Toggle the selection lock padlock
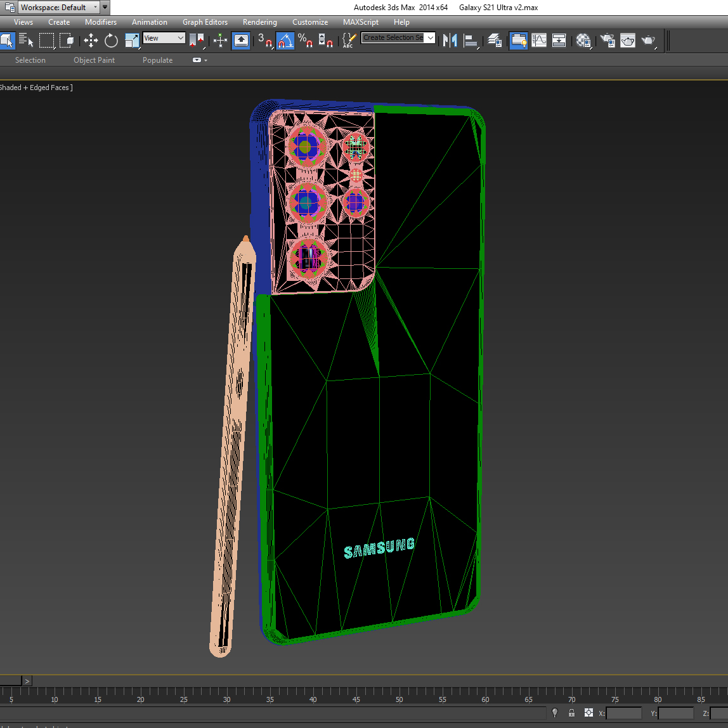This screenshot has width=728, height=728. [571, 713]
